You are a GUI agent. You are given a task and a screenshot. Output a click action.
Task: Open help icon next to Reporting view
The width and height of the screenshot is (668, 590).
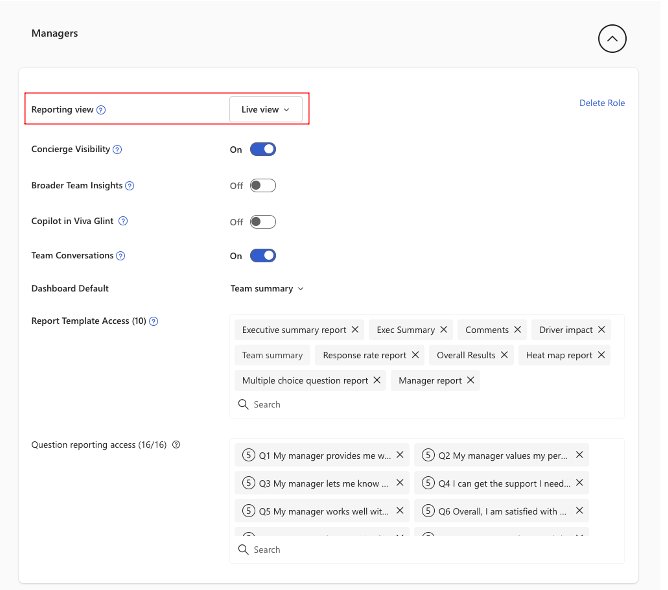101,110
